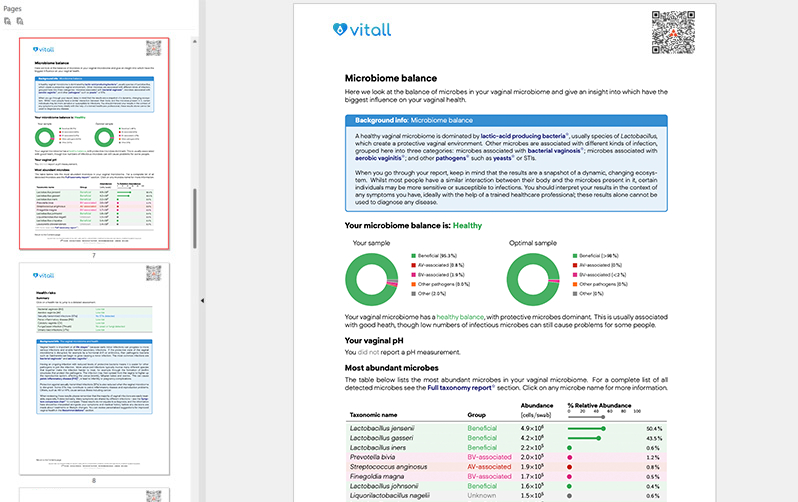Screen dimensions: 798x502
Task: Click the AV-associated (0.8 %) legend swatch
Action: [414, 265]
